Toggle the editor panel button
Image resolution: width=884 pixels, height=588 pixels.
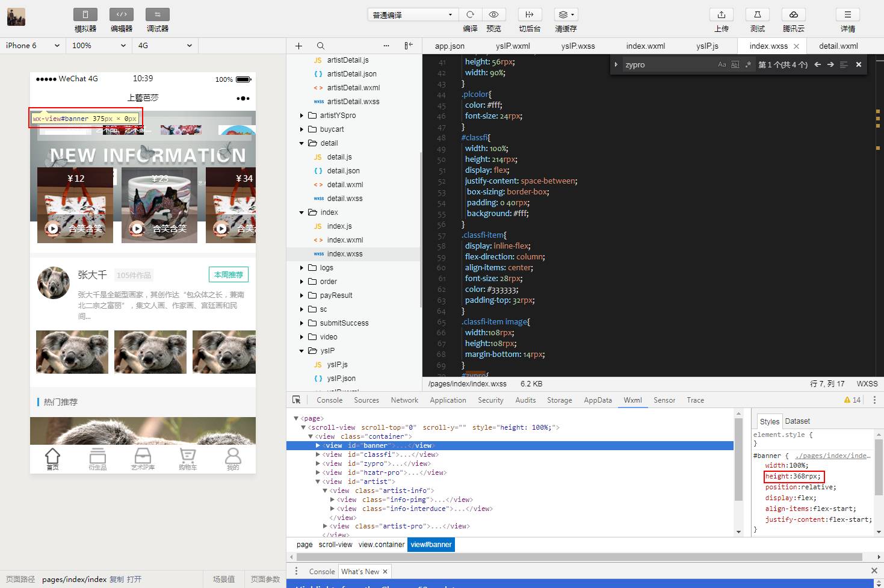pos(121,15)
